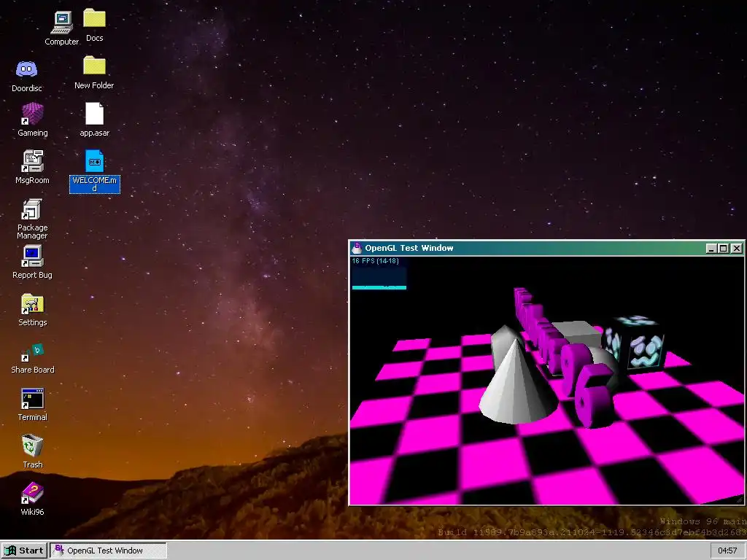The width and height of the screenshot is (747, 560).
Task: Select the WELCOME.md file icon
Action: (94, 161)
